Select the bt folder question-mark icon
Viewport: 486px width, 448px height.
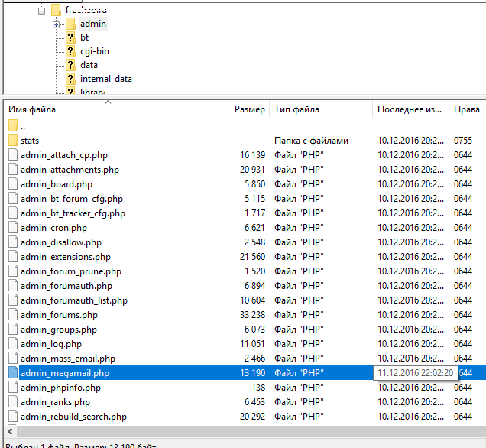point(70,37)
